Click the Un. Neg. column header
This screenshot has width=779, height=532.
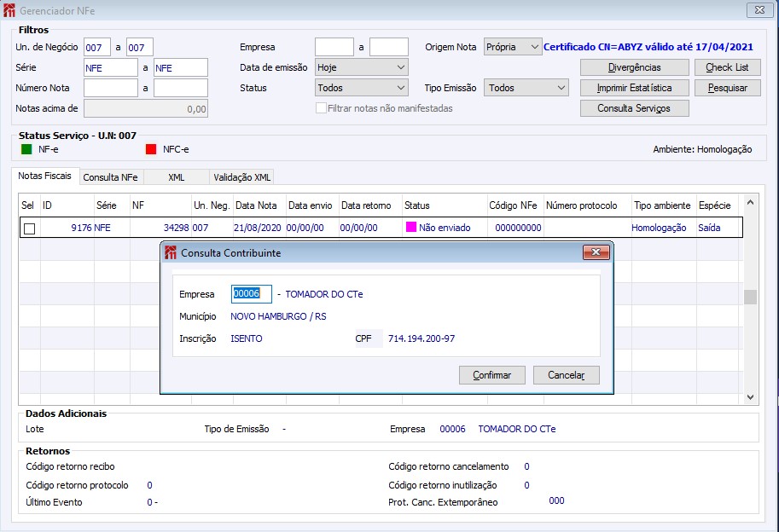click(x=212, y=205)
